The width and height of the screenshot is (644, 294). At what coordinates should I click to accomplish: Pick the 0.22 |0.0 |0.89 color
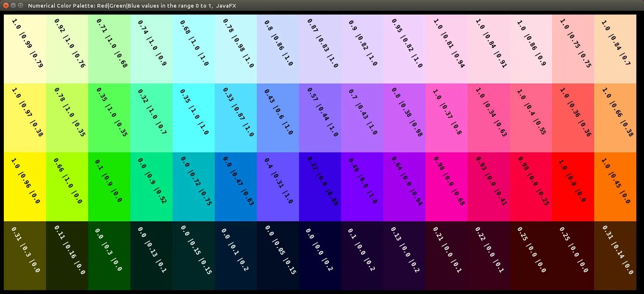(320, 187)
